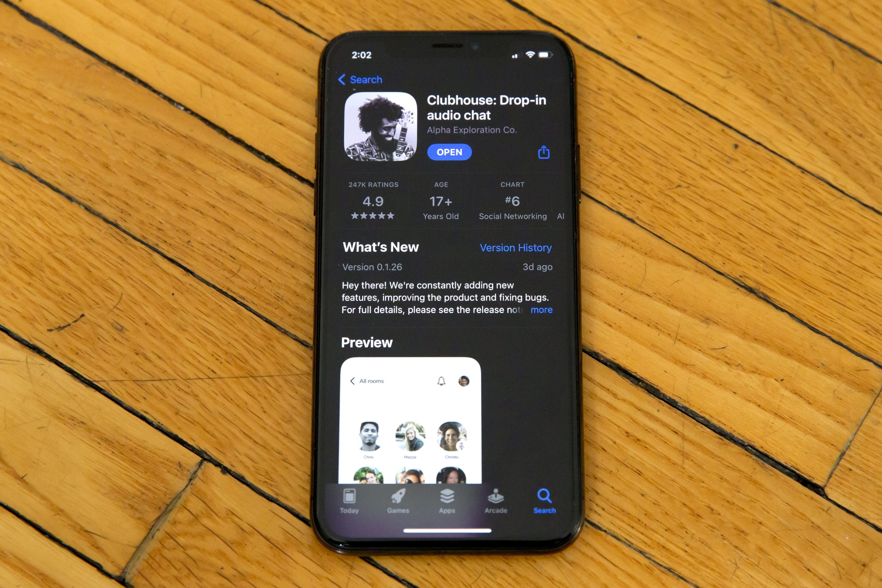882x588 pixels.
Task: Tap the battery icon in status bar
Action: 545,54
